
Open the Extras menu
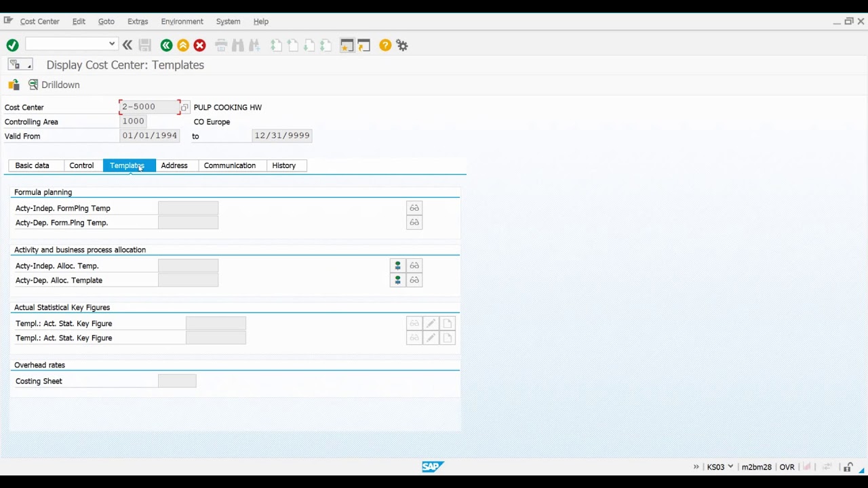coord(138,22)
